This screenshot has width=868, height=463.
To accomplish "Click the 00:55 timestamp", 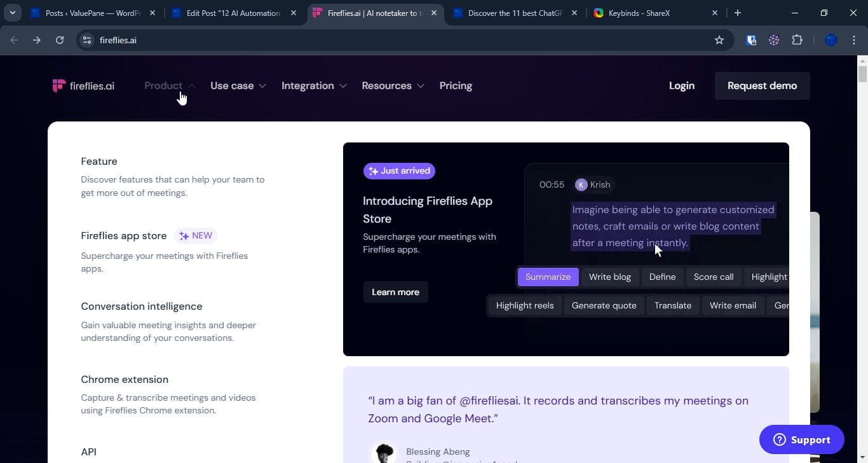I will pos(552,185).
